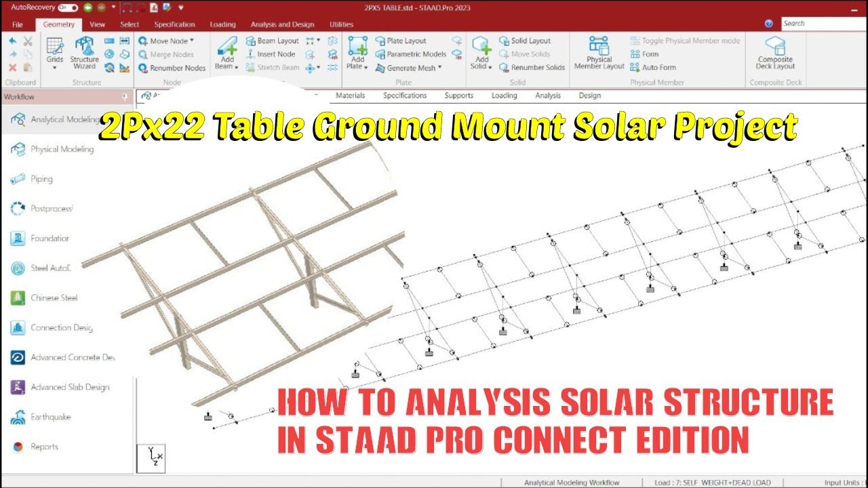
Task: Open the Analysis and Design ribbon tab
Action: 282,24
